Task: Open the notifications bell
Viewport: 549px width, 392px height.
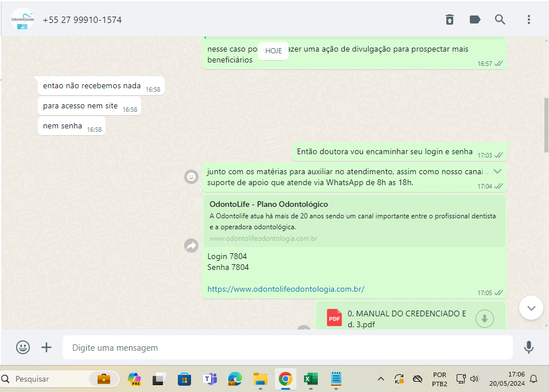Action: pos(534,379)
